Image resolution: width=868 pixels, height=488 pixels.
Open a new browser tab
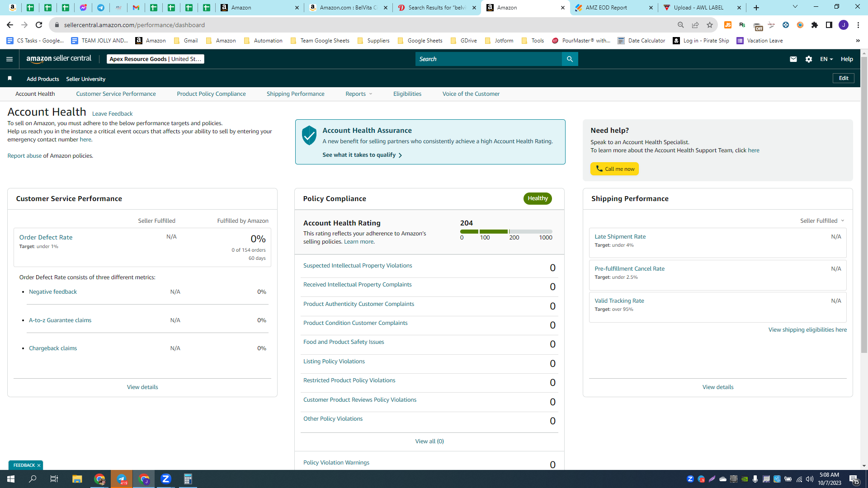click(x=756, y=8)
